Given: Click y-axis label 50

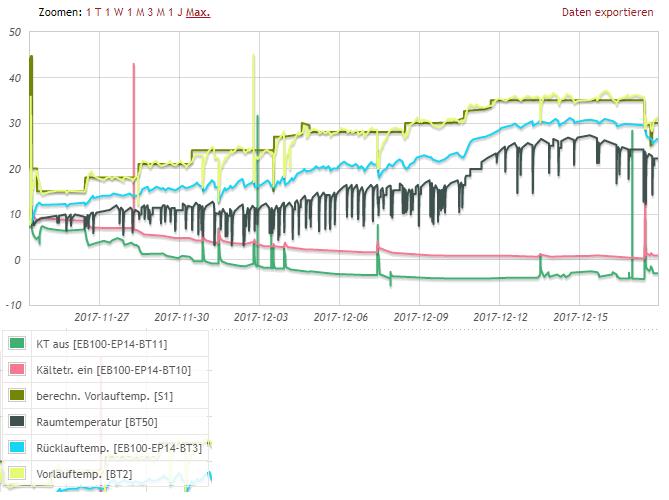Looking at the screenshot, I should 15,32.
